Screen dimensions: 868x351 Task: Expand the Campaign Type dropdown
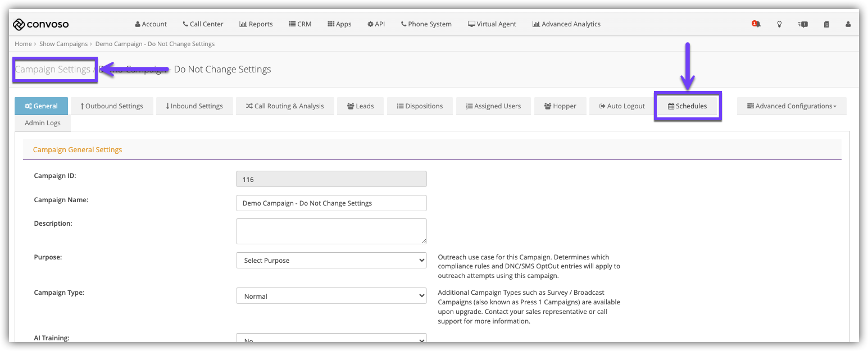(x=331, y=296)
